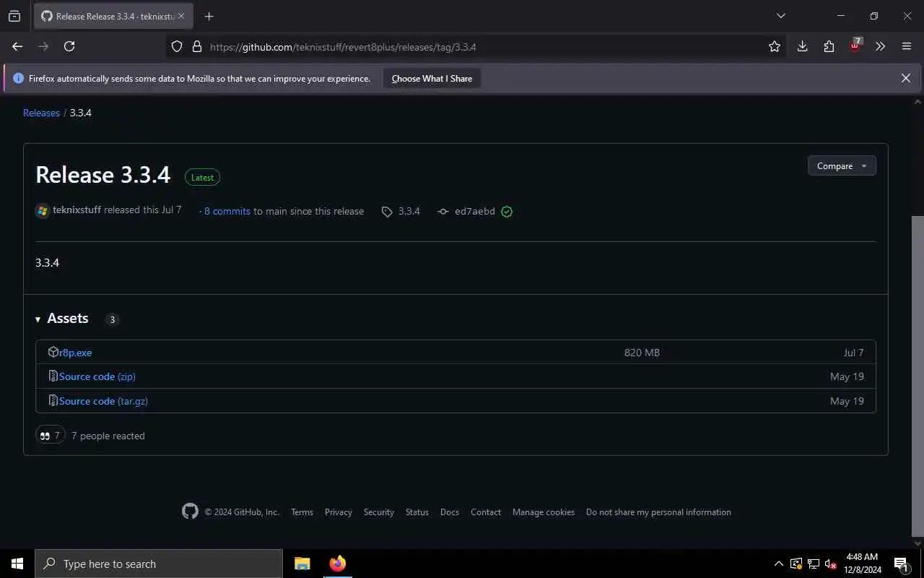Open the Compare dropdown

pyautogui.click(x=842, y=165)
